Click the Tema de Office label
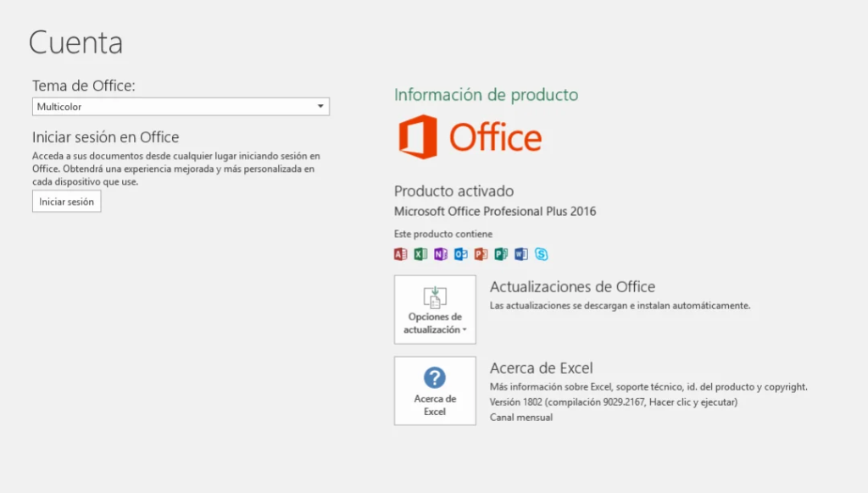This screenshot has width=868, height=493. click(x=84, y=86)
